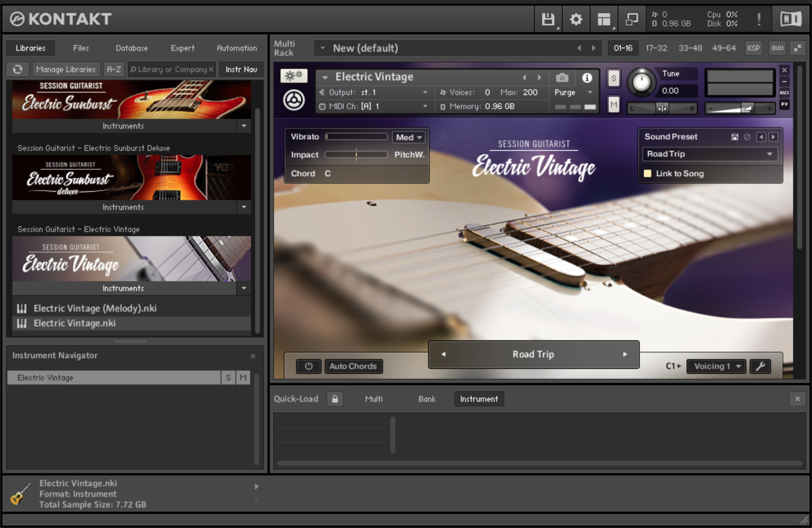
Task: Select previous pattern left of Road Trip
Action: pos(443,354)
